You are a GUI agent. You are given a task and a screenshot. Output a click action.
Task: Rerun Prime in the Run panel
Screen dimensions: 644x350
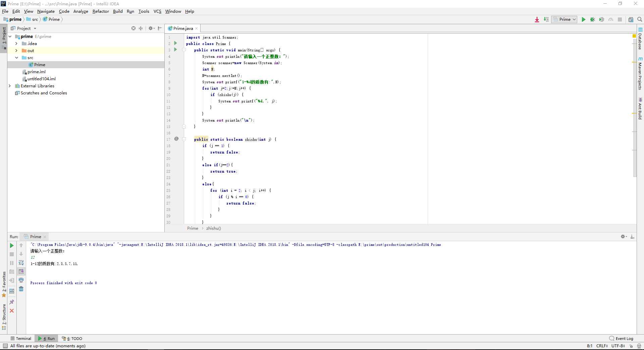click(12, 246)
